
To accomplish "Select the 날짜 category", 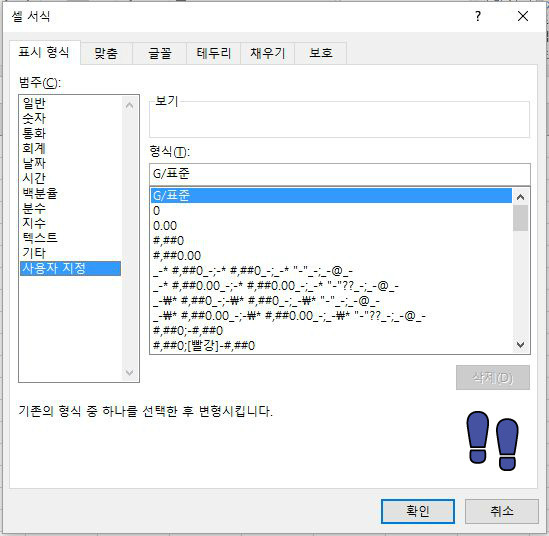I will point(70,163).
